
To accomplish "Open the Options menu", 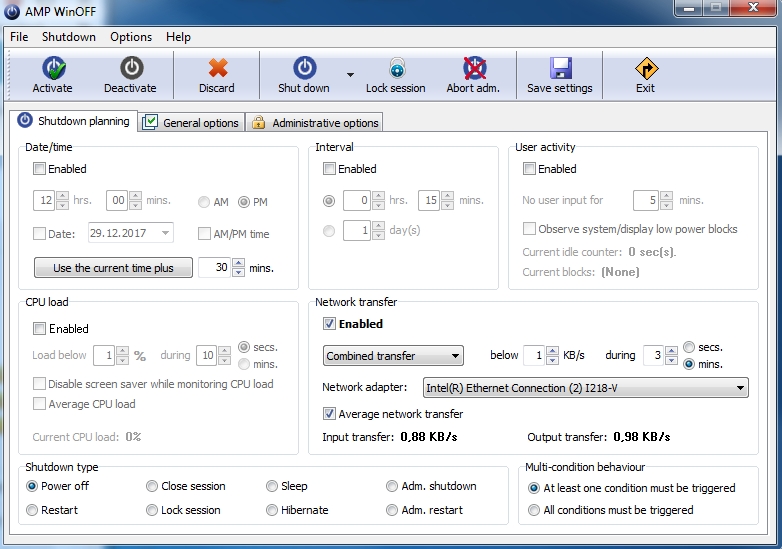I will (131, 37).
